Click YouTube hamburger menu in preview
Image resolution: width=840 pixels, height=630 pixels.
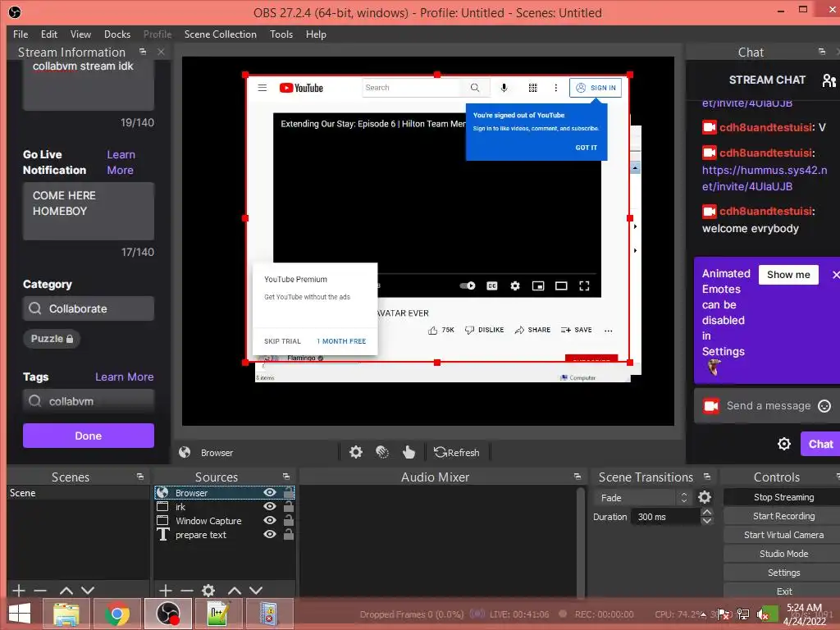[262, 88]
